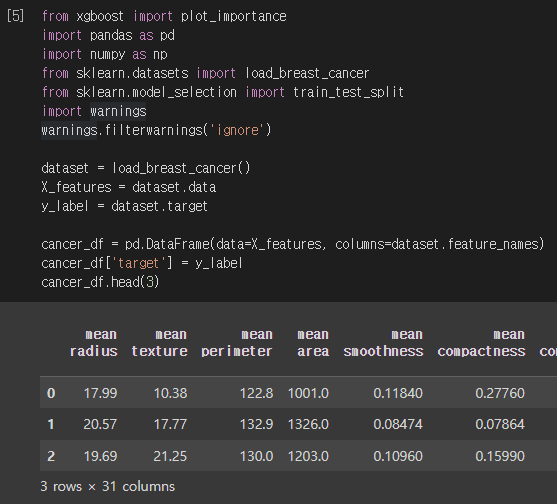The width and height of the screenshot is (557, 504).
Task: Click the 'mean perimeter' column header
Action: (237, 343)
